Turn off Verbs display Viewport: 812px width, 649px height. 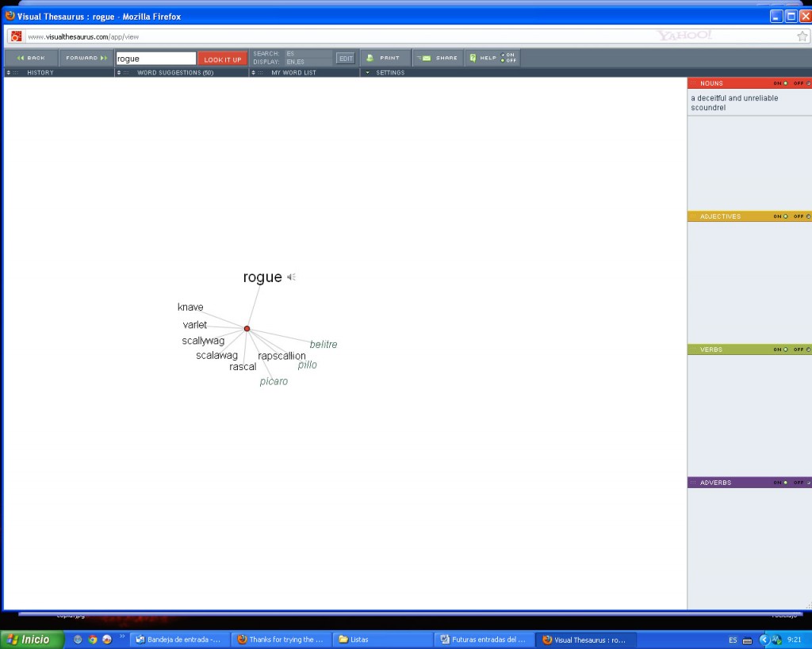click(x=807, y=349)
